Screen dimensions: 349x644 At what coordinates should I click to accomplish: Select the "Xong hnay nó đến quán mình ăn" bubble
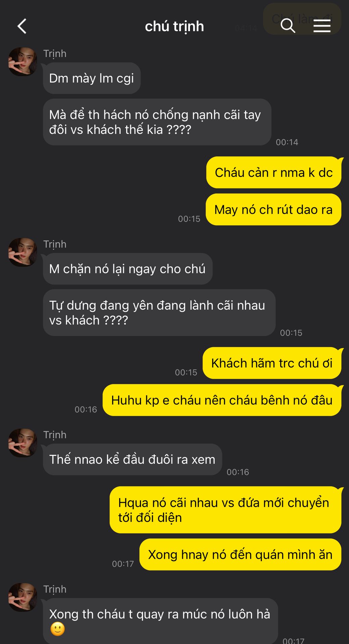pos(240,554)
